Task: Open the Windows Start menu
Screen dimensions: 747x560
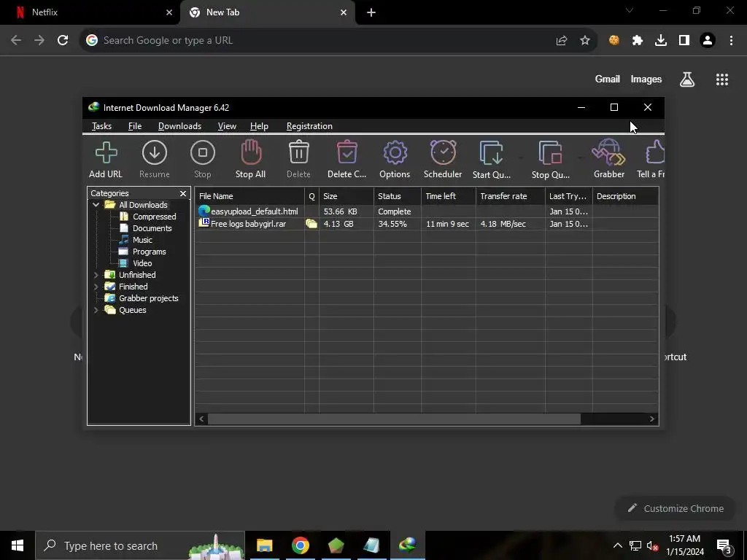Action: pyautogui.click(x=18, y=545)
